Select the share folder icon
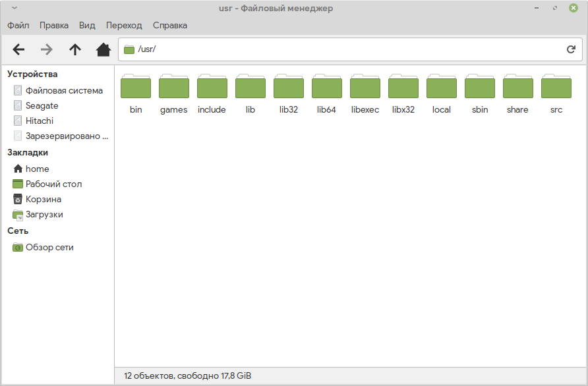 click(518, 86)
